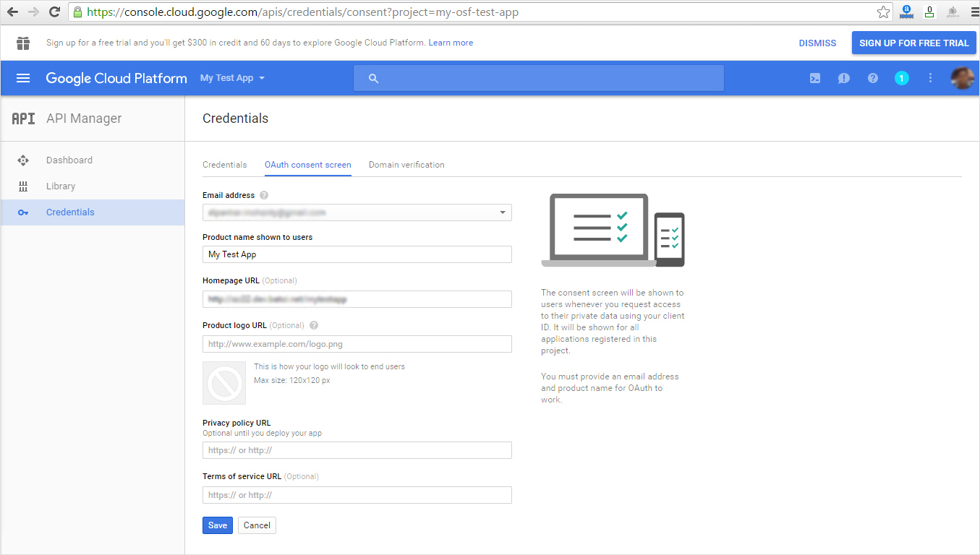Click the Credentials key icon
This screenshot has width=980, height=555.
pos(23,212)
